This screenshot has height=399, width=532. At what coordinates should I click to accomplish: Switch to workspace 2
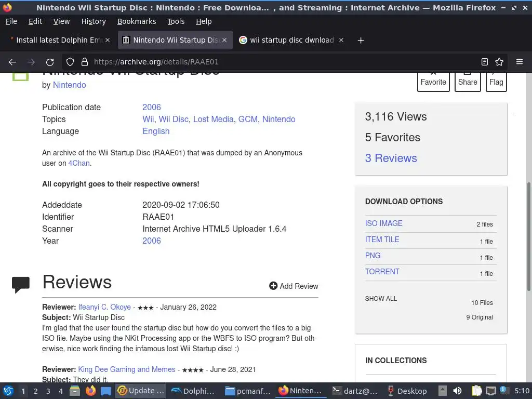point(36,391)
